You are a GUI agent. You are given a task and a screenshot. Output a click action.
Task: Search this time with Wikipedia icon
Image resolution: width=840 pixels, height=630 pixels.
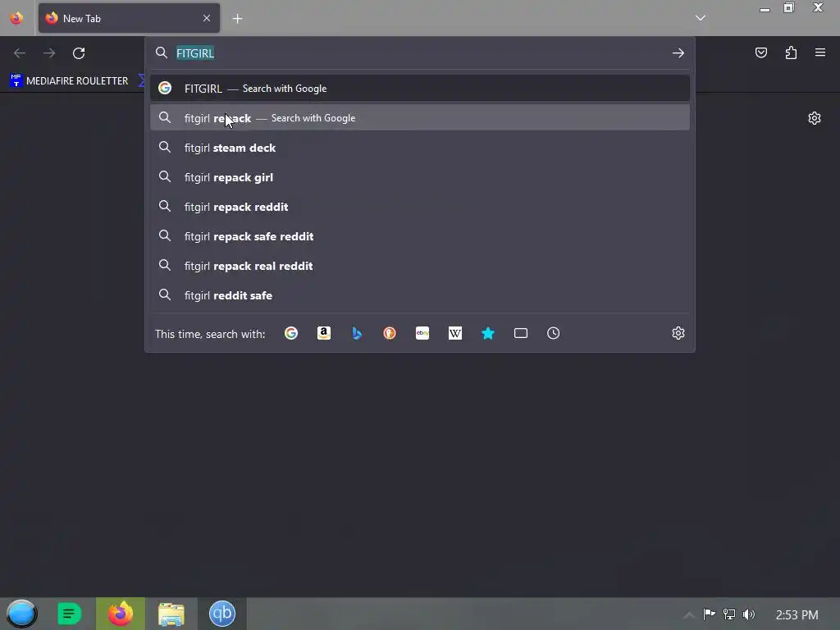pos(454,333)
